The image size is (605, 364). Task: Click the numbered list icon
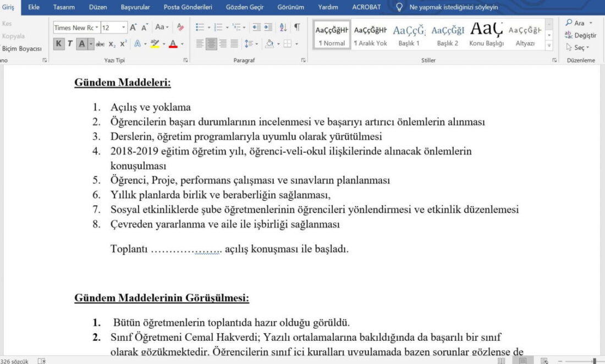218,27
